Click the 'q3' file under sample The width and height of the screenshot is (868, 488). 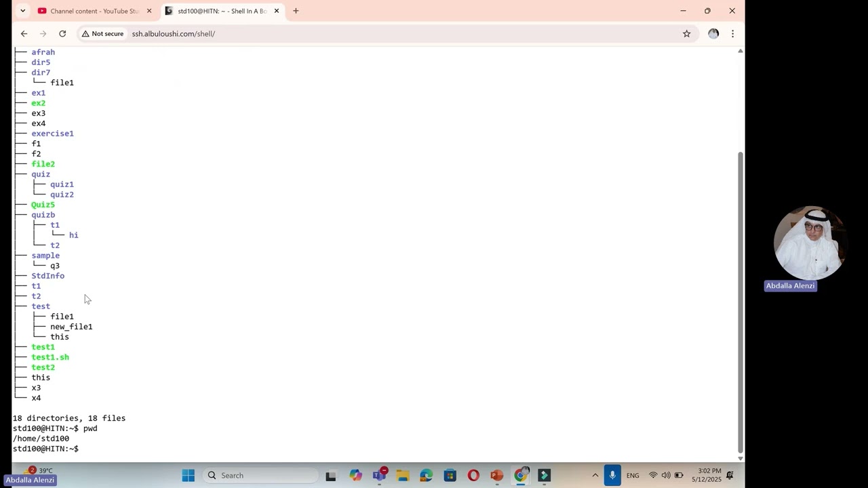(55, 266)
